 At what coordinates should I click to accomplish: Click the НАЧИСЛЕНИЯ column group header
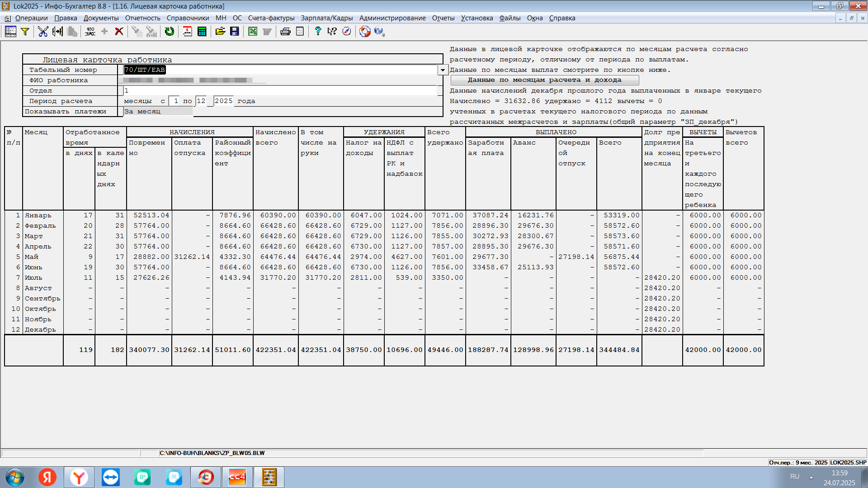(192, 132)
